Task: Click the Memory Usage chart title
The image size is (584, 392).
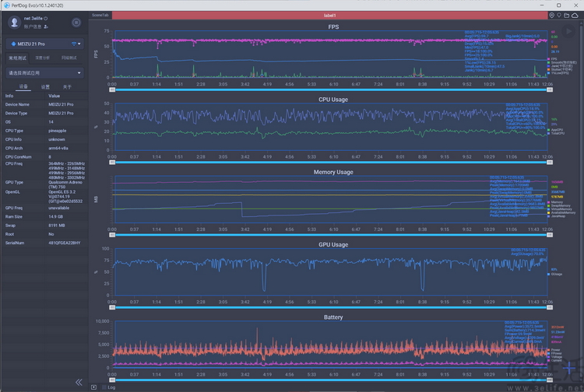Action: coord(333,172)
